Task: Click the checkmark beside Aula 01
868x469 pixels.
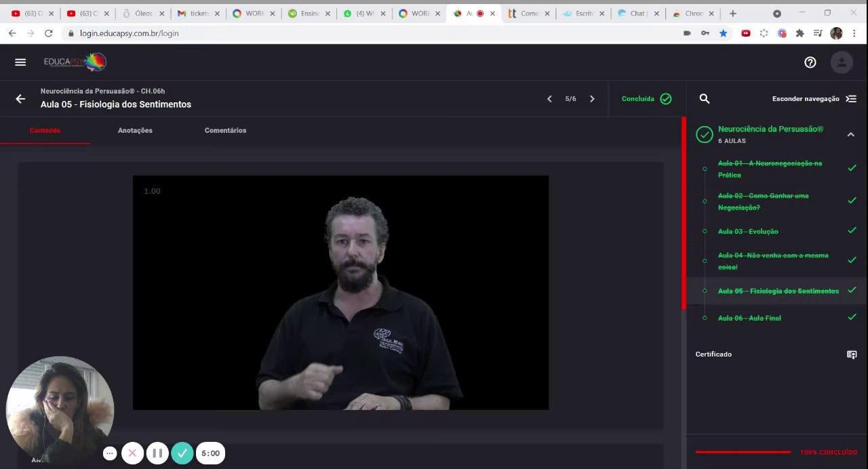Action: (x=852, y=168)
